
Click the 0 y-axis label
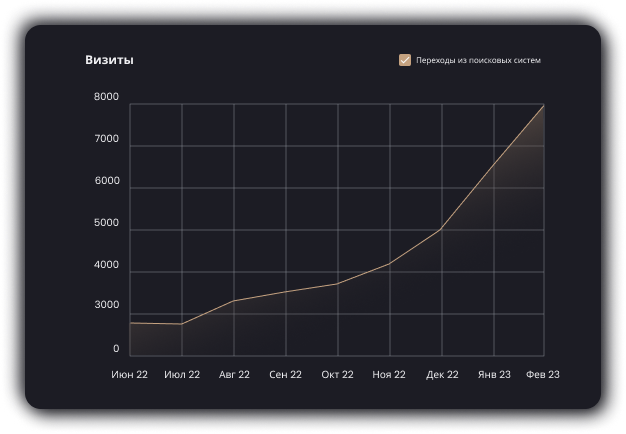[x=116, y=349]
